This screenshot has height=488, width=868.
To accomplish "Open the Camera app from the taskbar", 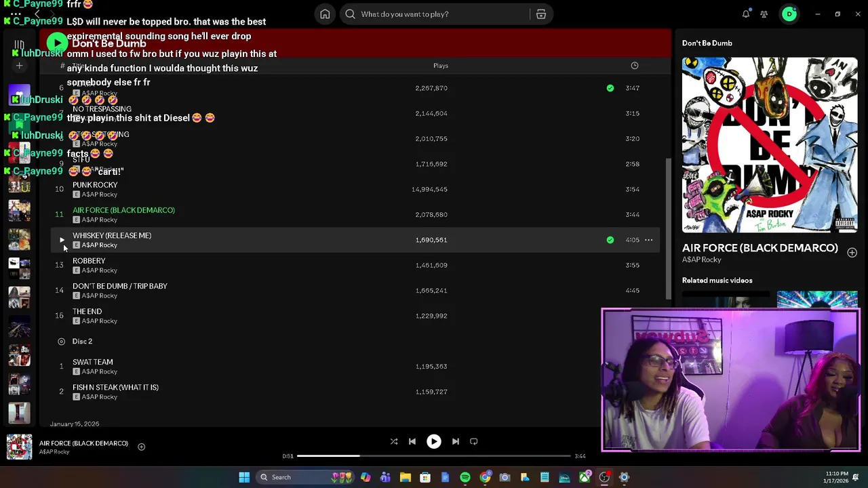I will tap(505, 477).
